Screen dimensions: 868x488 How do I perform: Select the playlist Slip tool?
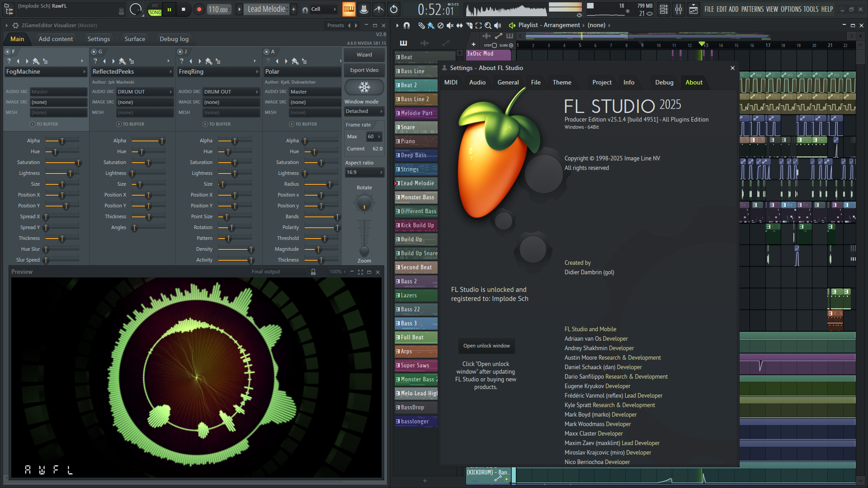click(459, 25)
